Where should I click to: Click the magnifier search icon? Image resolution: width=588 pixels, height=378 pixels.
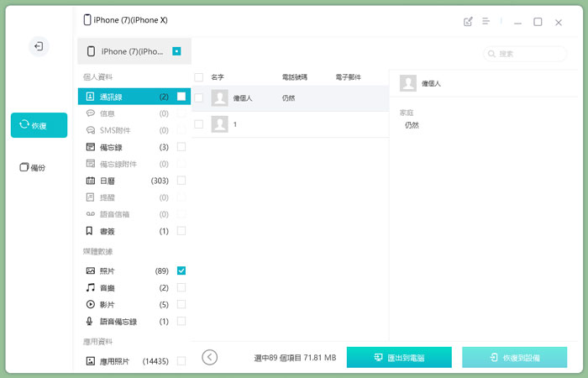pyautogui.click(x=491, y=54)
